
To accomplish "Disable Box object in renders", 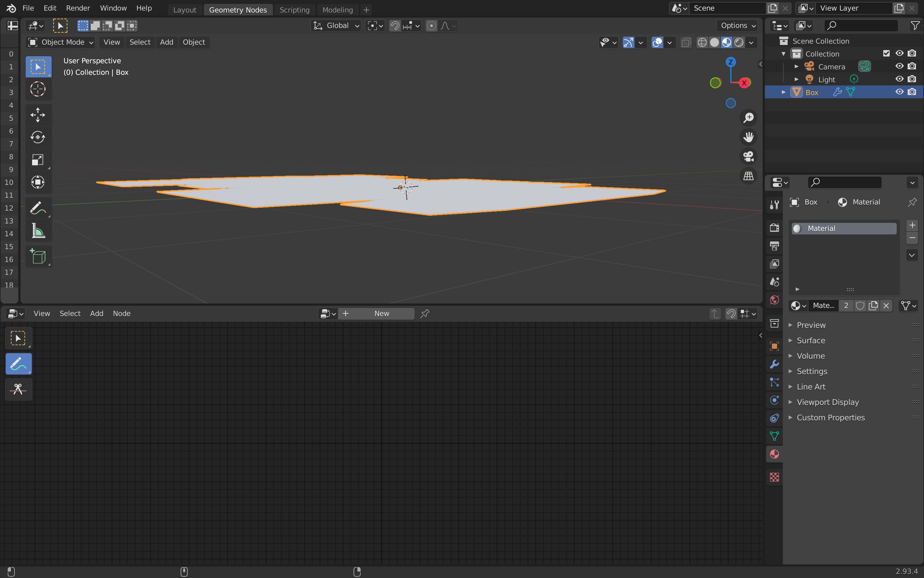I will pyautogui.click(x=912, y=92).
